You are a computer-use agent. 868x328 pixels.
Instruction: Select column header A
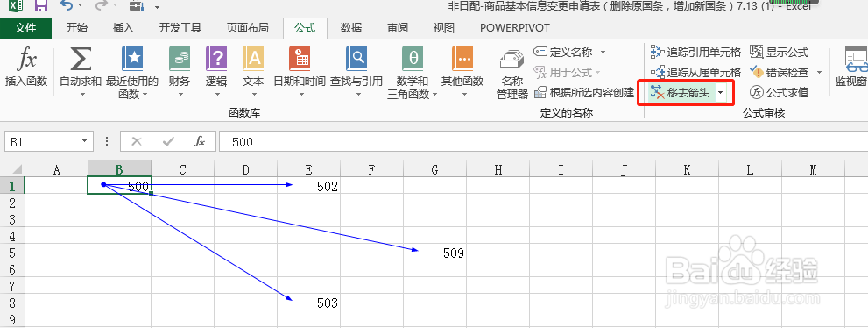(x=56, y=169)
